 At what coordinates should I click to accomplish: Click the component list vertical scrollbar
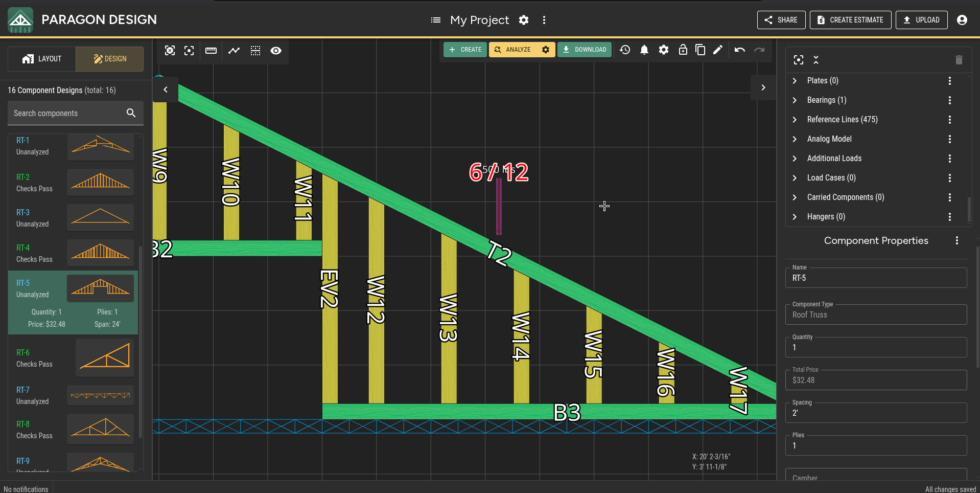[x=141, y=343]
